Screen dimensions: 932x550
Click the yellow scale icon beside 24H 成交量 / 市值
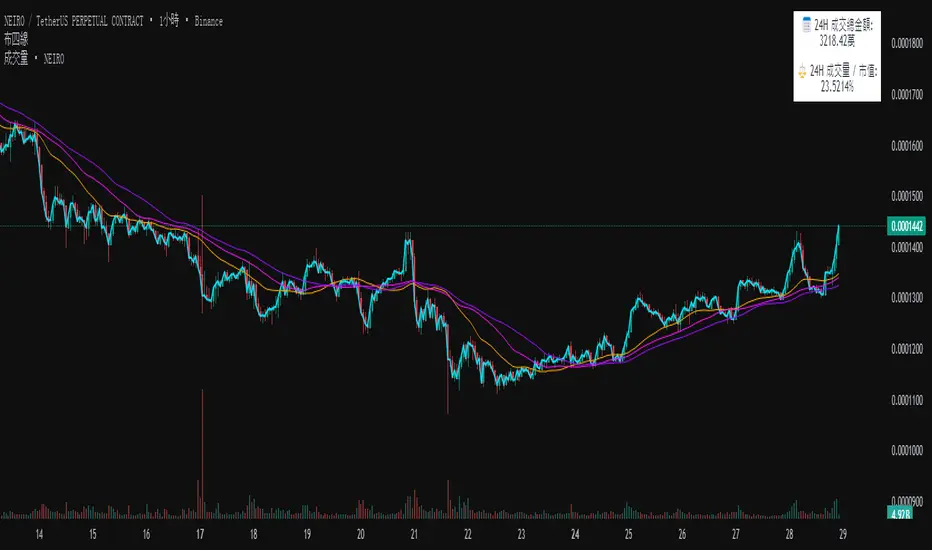pyautogui.click(x=802, y=71)
